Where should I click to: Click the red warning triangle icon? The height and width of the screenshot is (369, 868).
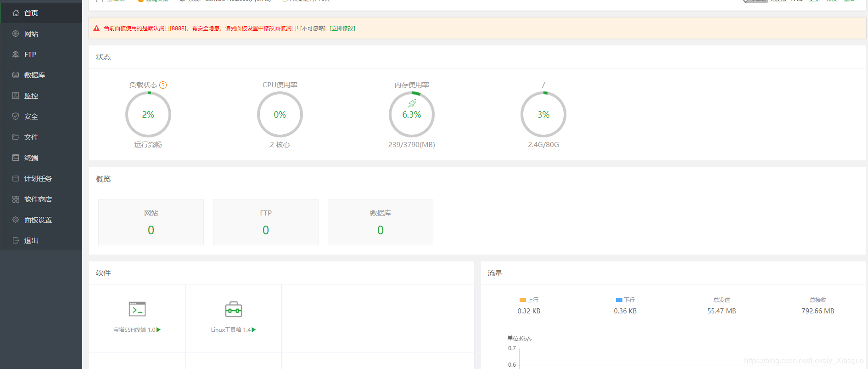96,28
